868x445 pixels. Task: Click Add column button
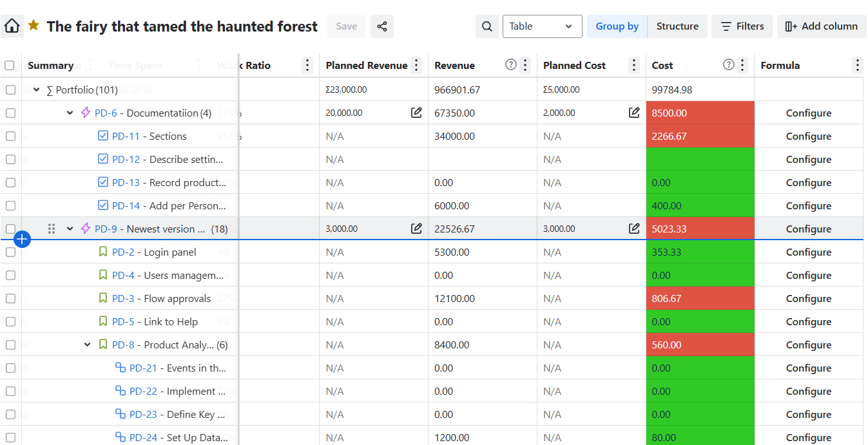point(822,26)
